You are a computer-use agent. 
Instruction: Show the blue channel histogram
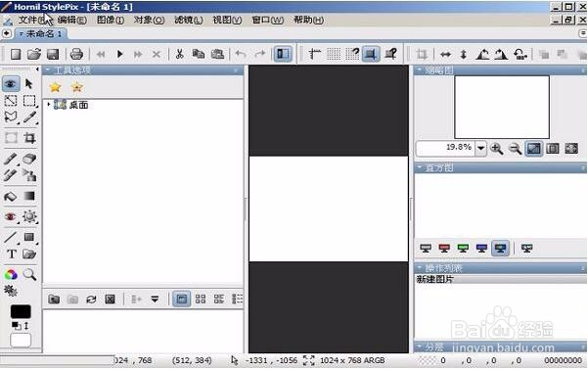pyautogui.click(x=481, y=249)
